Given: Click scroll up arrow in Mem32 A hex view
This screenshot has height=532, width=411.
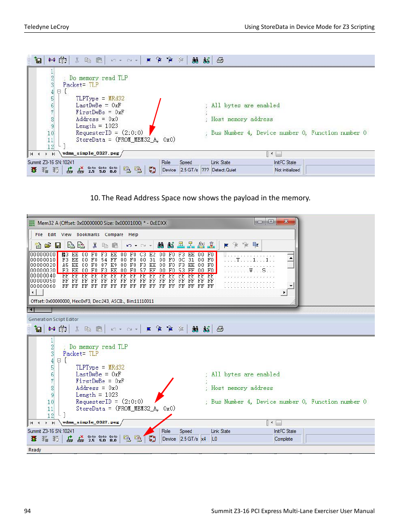Looking at the screenshot, I should [291, 258].
